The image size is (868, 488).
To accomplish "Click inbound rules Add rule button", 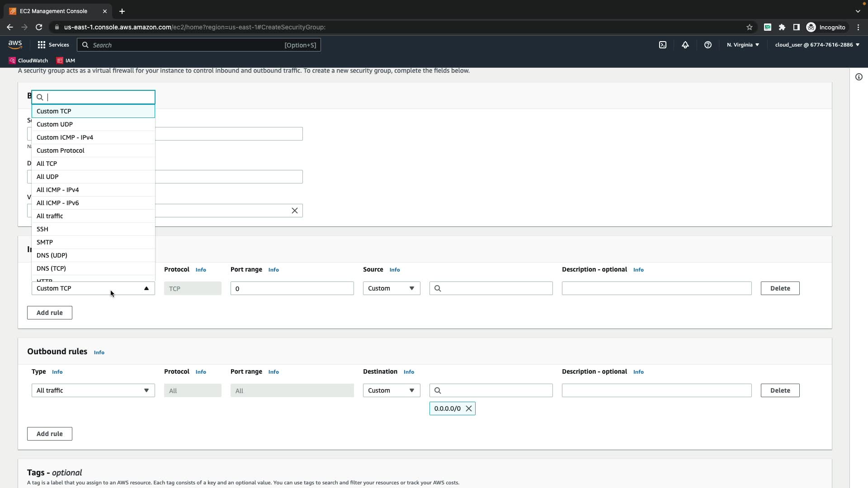I will pos(49,313).
